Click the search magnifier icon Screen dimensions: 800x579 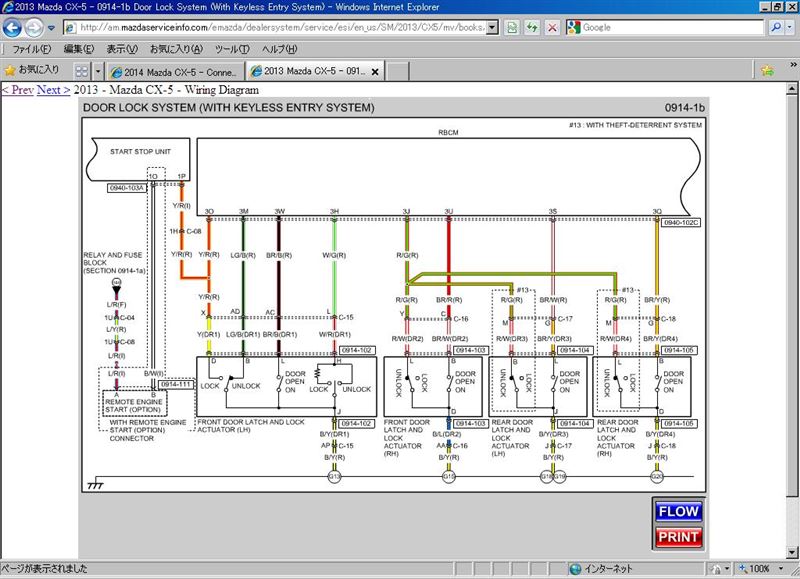[x=776, y=28]
